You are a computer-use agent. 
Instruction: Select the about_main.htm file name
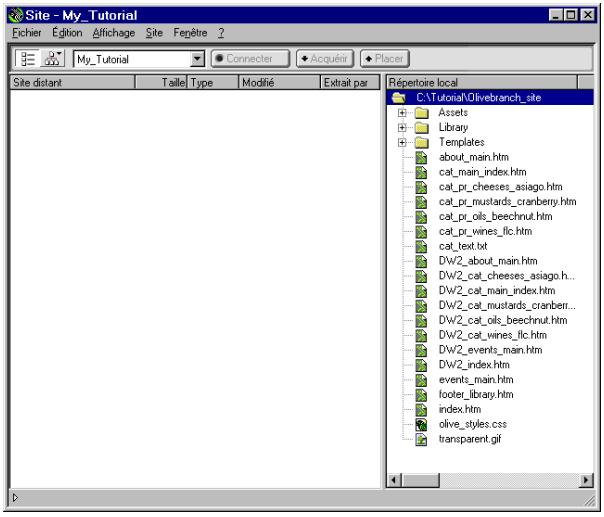pos(473,158)
